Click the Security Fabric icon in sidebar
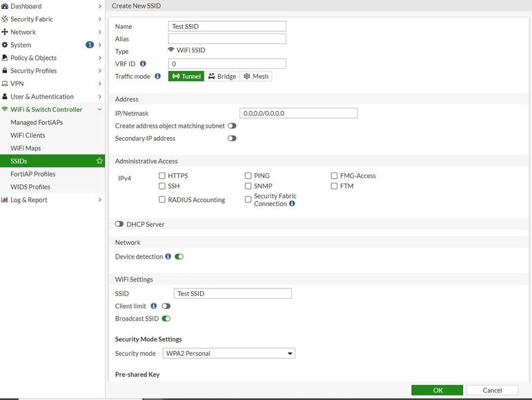 pyautogui.click(x=5, y=19)
